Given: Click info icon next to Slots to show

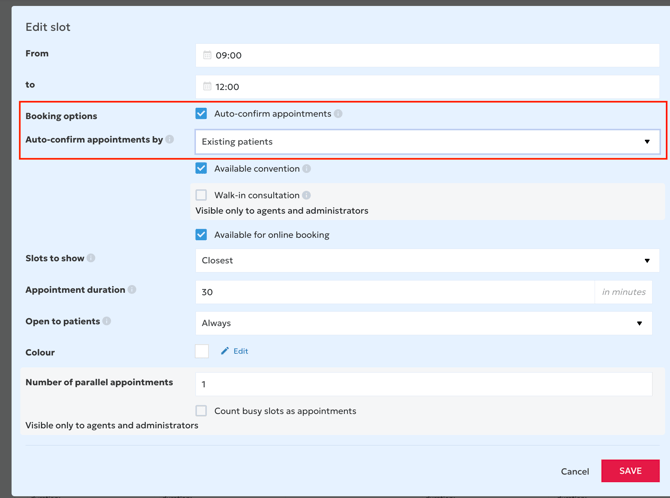Looking at the screenshot, I should pos(91,258).
